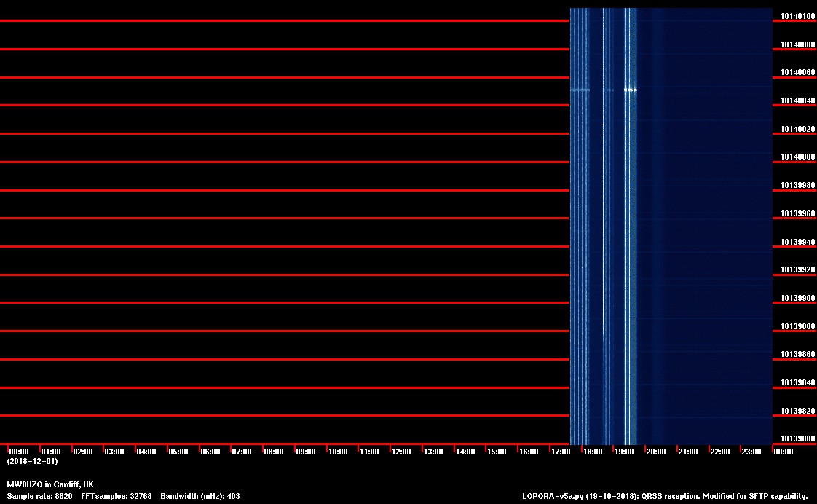Screen dimensions: 817x504
Task: Click the 10139800 frequency scale label
Action: coord(797,439)
